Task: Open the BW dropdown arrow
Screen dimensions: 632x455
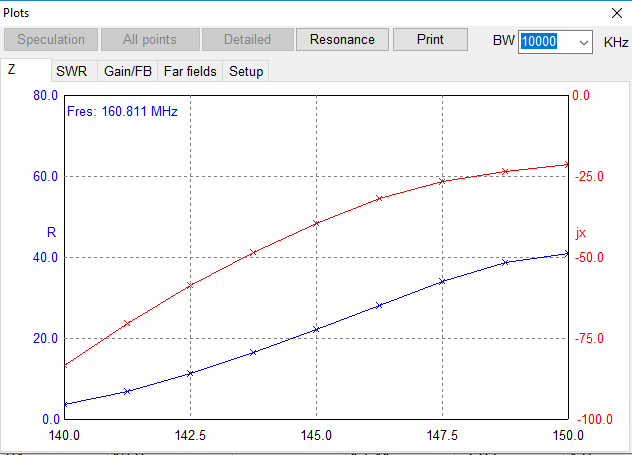Action: tap(584, 42)
